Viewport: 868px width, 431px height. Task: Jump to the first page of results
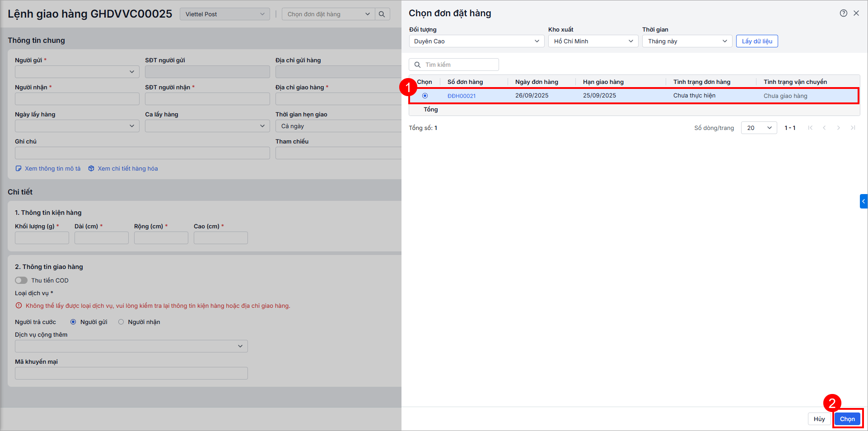point(810,128)
